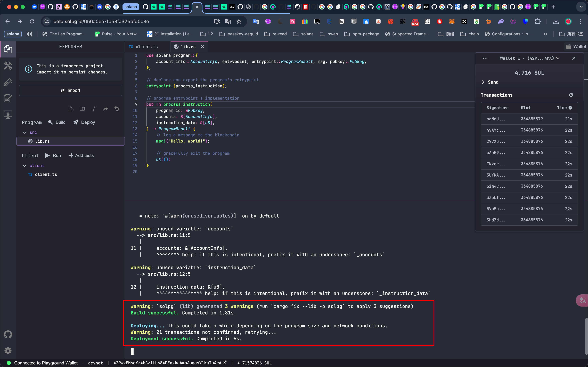Collapse all folders icon in explorer
Image resolution: width=588 pixels, height=367 pixels.
pyautogui.click(x=94, y=109)
